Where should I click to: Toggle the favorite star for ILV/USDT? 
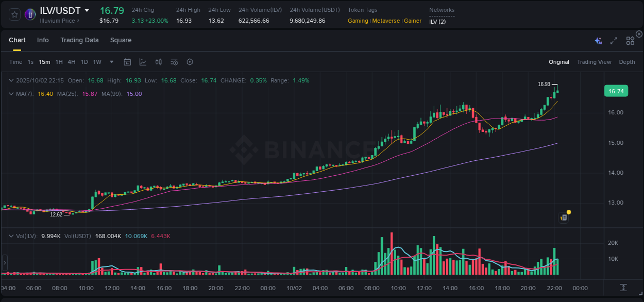click(14, 14)
